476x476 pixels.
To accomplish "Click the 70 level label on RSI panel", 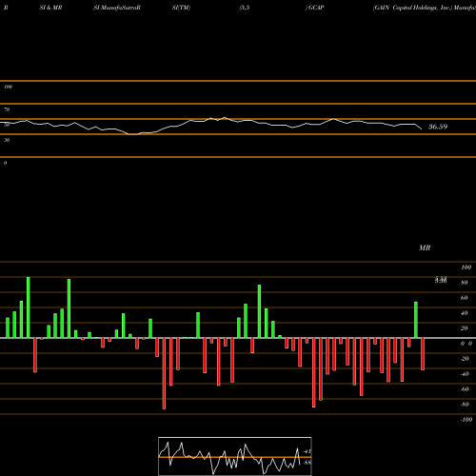I will [x=7, y=109].
